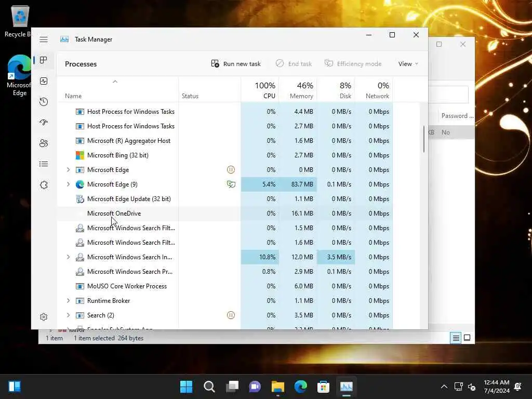Open the Widgets icon on the taskbar
The width and height of the screenshot is (532, 399).
15,387
